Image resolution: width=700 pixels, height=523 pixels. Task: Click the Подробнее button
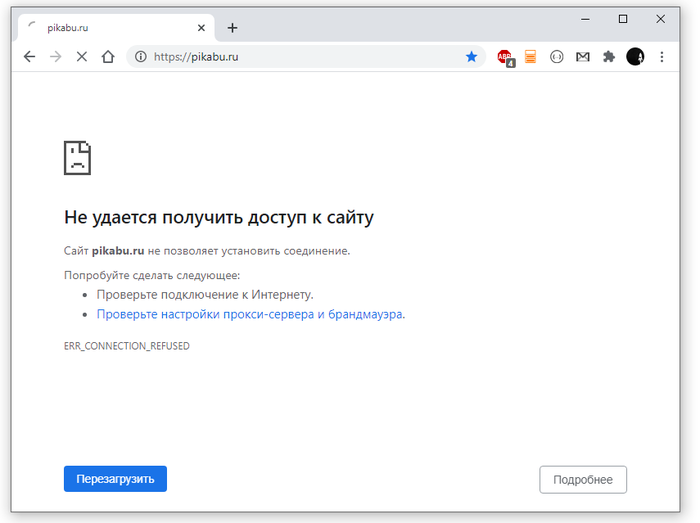[x=583, y=480]
